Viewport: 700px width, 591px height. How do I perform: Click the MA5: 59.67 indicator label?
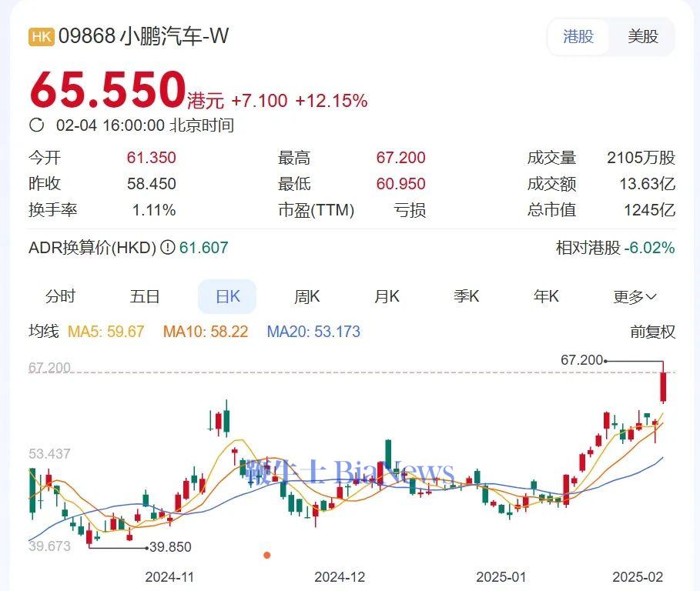point(106,332)
